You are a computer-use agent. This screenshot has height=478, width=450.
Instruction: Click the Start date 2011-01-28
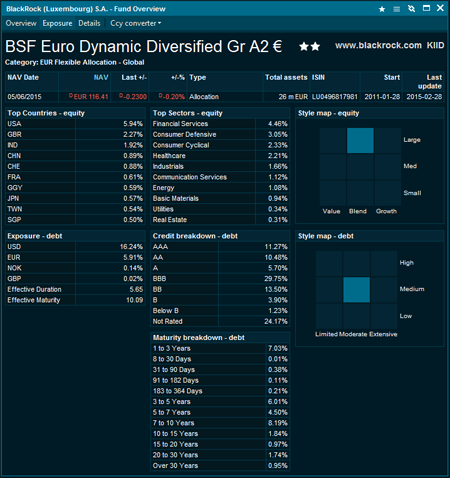coord(382,97)
